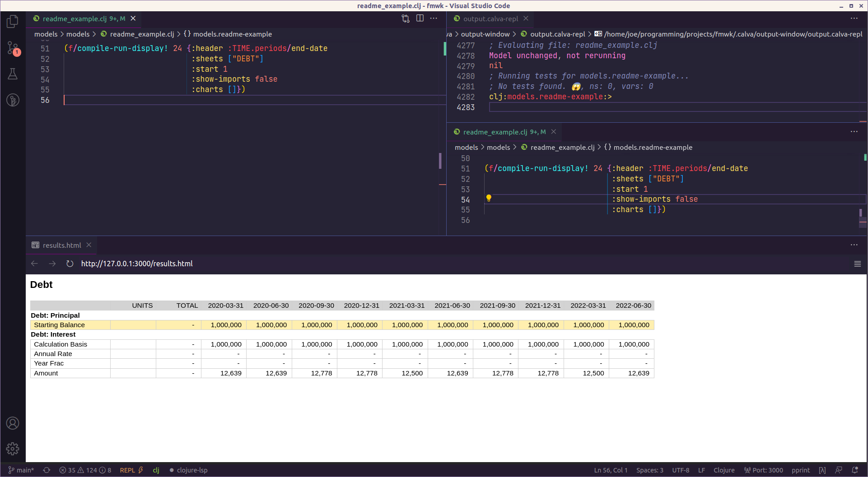This screenshot has height=477, width=868.
Task: Change file encoding via UTF-8
Action: [x=681, y=470]
